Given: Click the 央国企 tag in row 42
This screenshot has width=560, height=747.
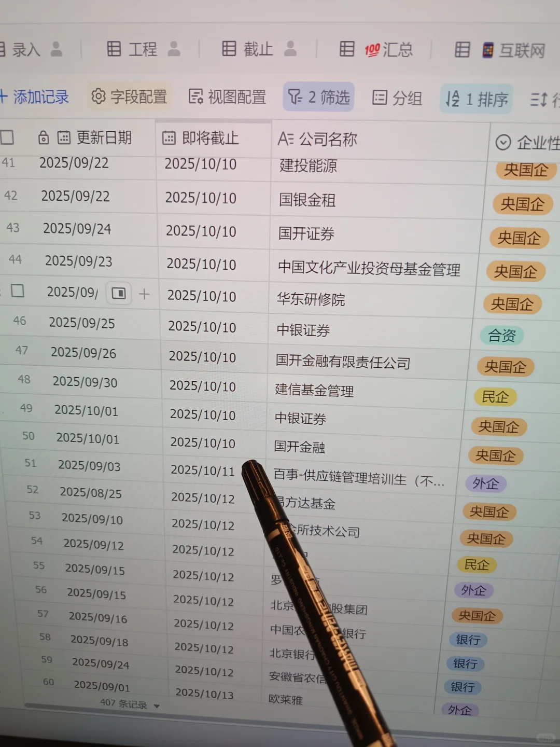Looking at the screenshot, I should click(522, 204).
